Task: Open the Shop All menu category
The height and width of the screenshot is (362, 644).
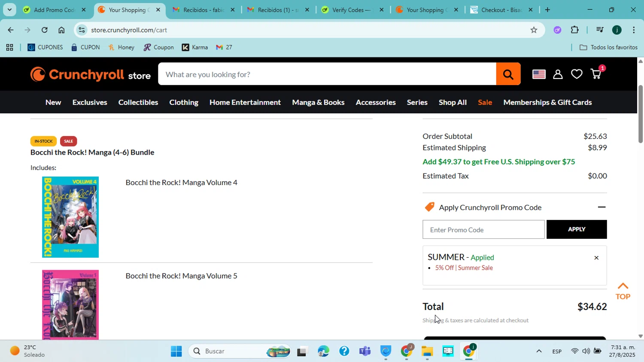Action: coord(453,102)
